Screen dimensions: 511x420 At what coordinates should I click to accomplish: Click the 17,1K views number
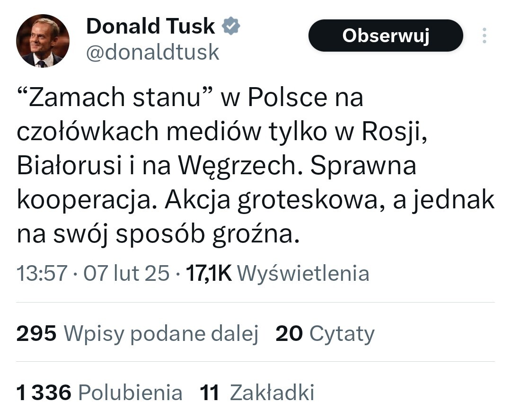coord(209,273)
